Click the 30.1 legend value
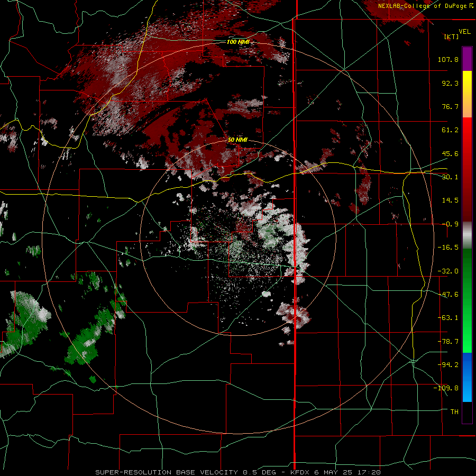The height and width of the screenshot is (476, 476). [450, 177]
